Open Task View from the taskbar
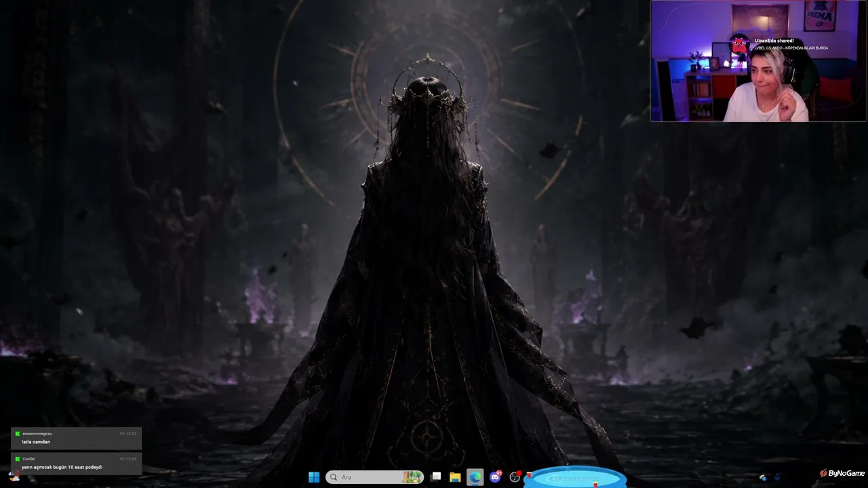The height and width of the screenshot is (488, 868). click(x=436, y=477)
